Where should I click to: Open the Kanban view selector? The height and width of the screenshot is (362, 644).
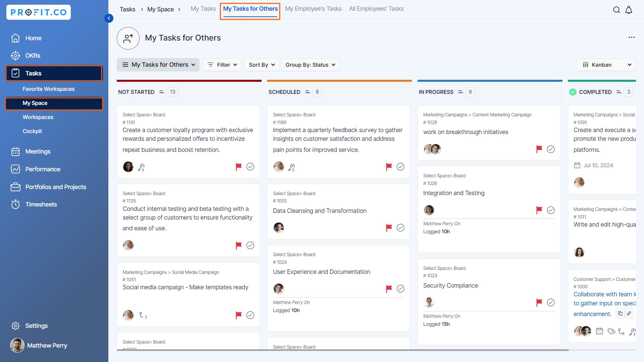pos(606,65)
